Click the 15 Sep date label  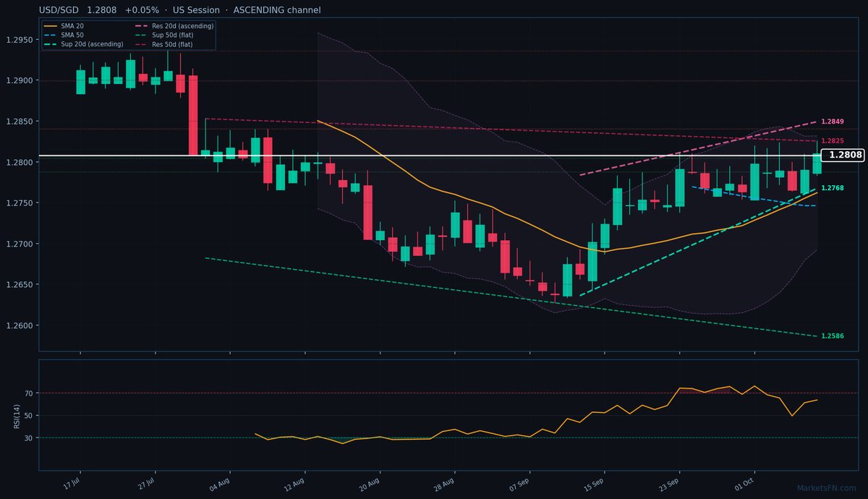click(x=595, y=483)
